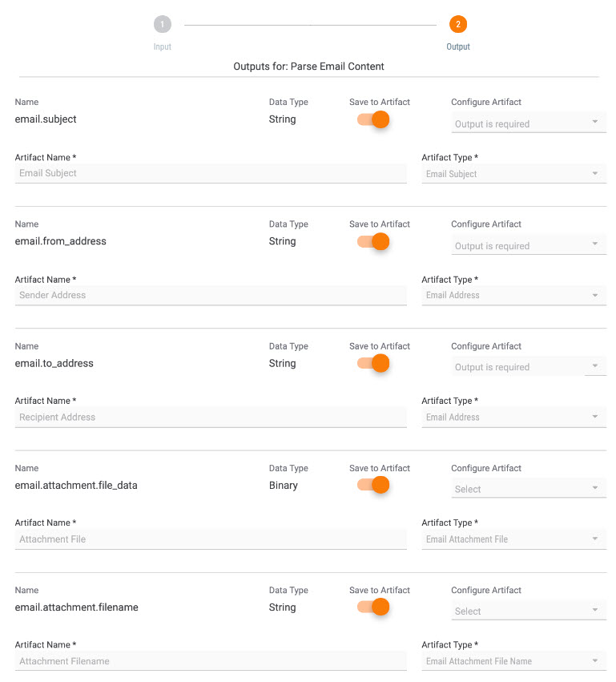Switch to the Input step label
Screen dimensions: 616x682
[x=162, y=46]
